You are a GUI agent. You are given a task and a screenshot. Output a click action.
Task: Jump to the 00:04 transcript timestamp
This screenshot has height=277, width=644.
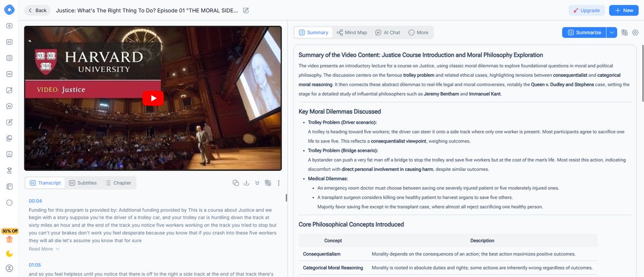(35, 201)
